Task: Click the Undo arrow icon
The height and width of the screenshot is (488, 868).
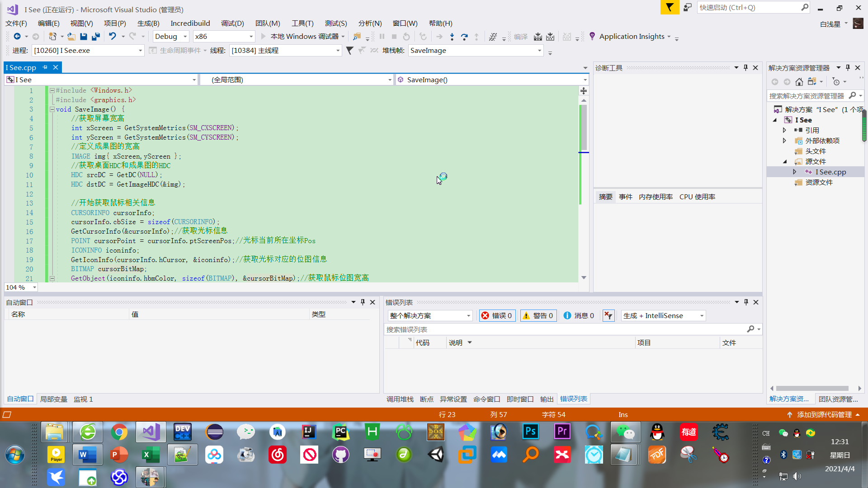Action: point(113,37)
